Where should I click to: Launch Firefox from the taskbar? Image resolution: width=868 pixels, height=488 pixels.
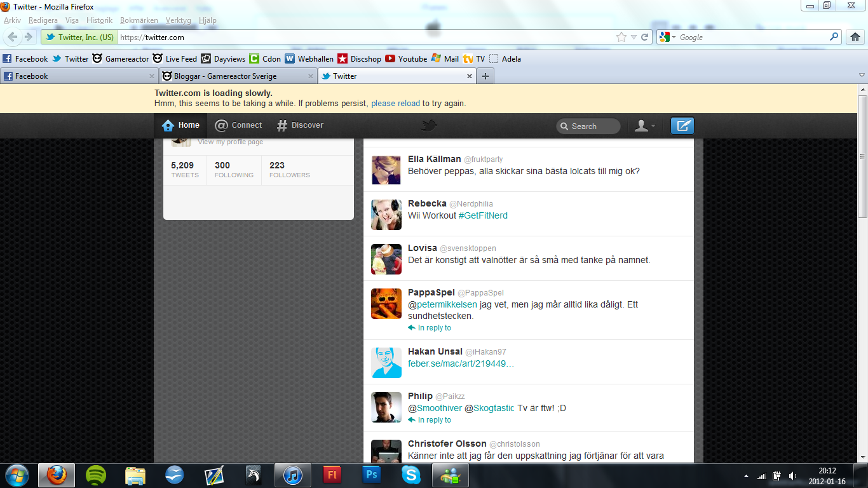point(57,475)
